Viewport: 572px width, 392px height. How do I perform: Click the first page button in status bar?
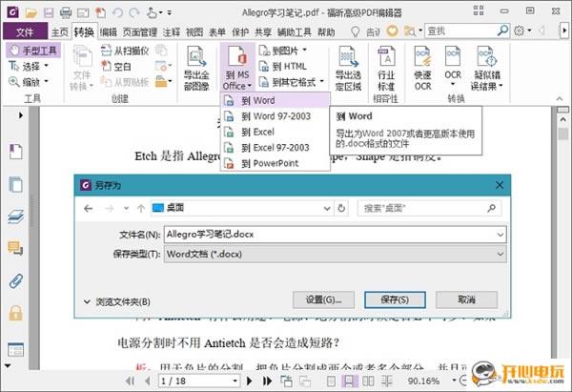[130, 382]
